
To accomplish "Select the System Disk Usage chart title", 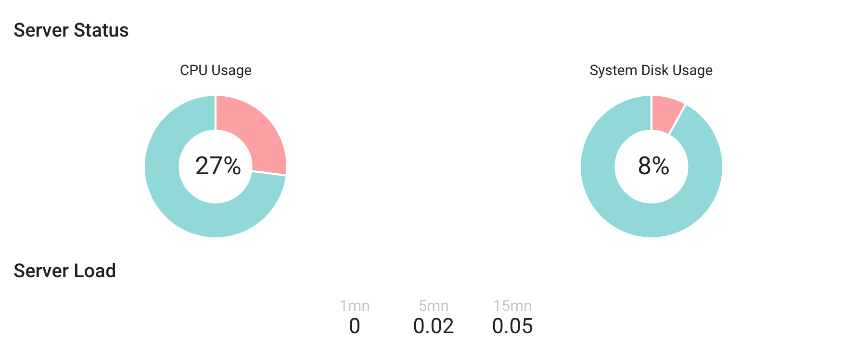I will [651, 70].
